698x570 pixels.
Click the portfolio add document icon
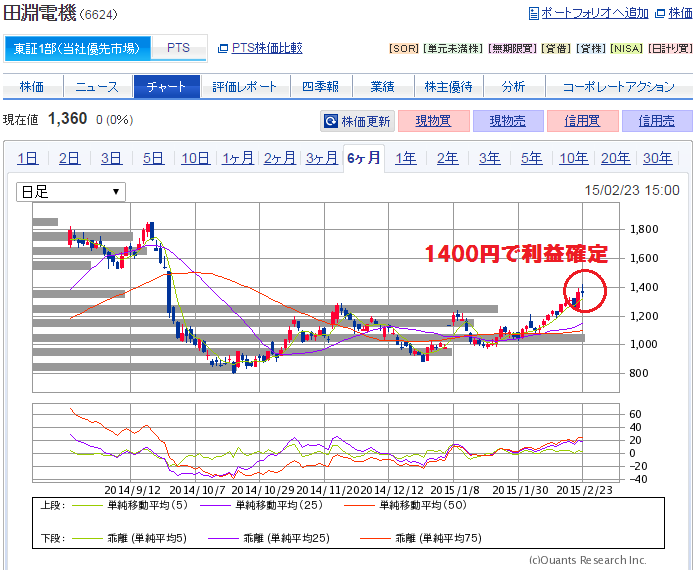tap(533, 13)
